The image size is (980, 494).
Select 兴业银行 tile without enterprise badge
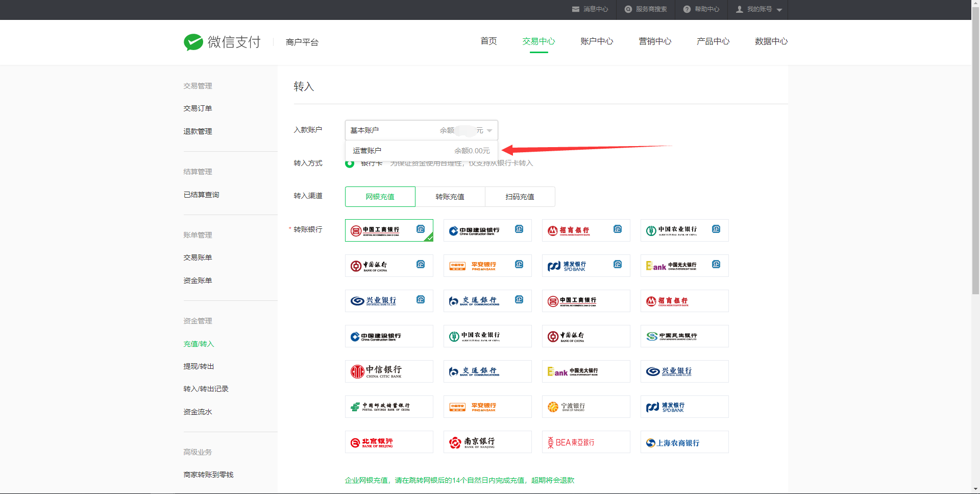[x=684, y=371]
